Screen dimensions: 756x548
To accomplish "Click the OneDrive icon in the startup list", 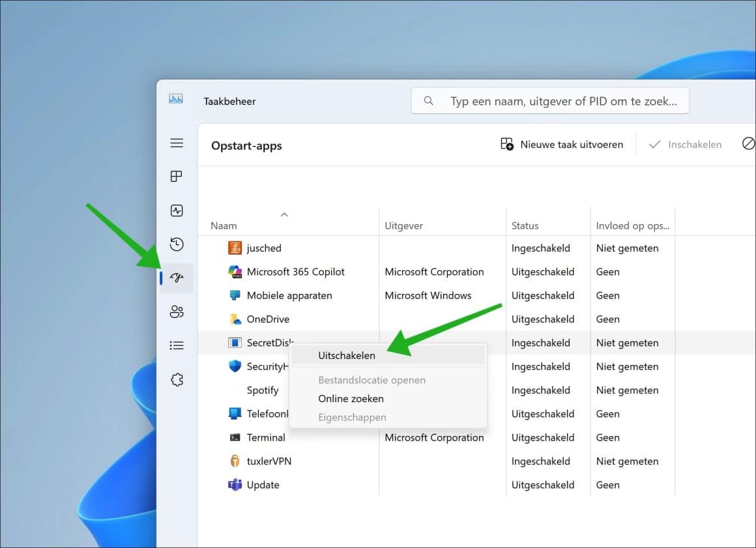I will point(235,319).
